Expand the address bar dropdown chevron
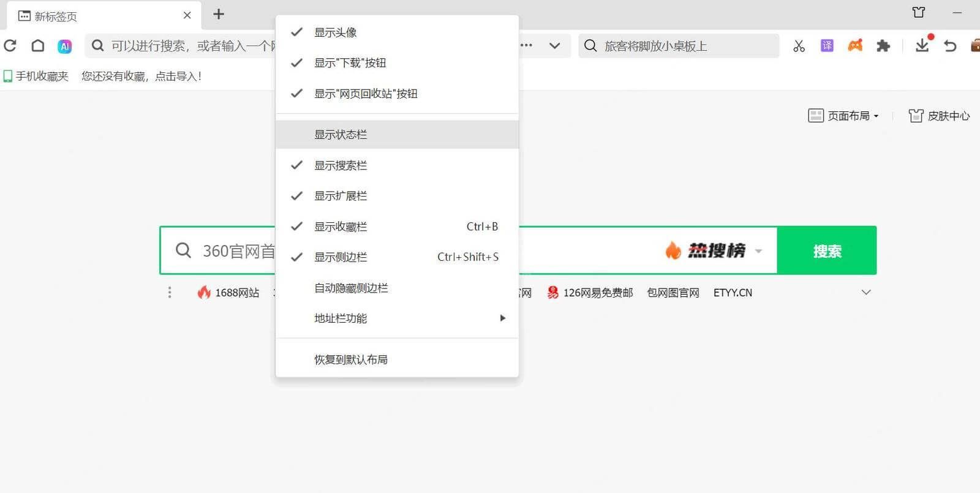Screen dimensions: 980x493 [x=554, y=45]
